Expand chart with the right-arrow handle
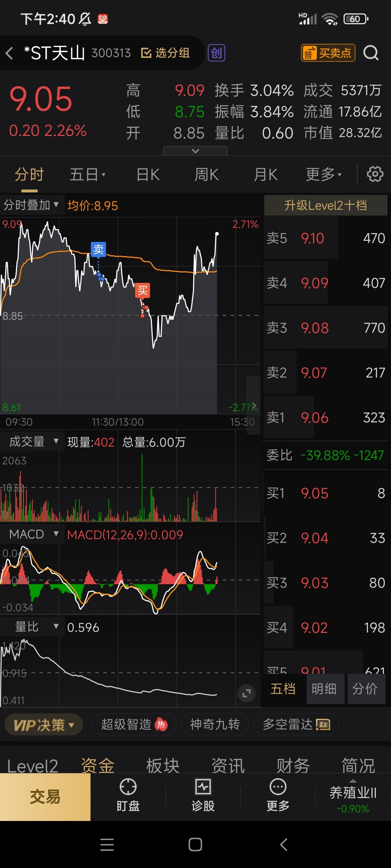The width and height of the screenshot is (391, 868). pyautogui.click(x=254, y=405)
